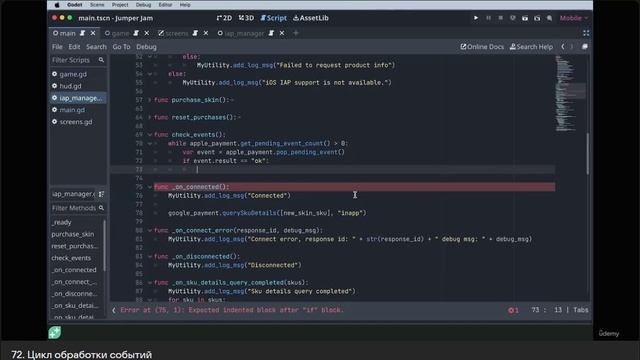
Task: Collapse the while loop fold on line 70
Action: (149, 144)
